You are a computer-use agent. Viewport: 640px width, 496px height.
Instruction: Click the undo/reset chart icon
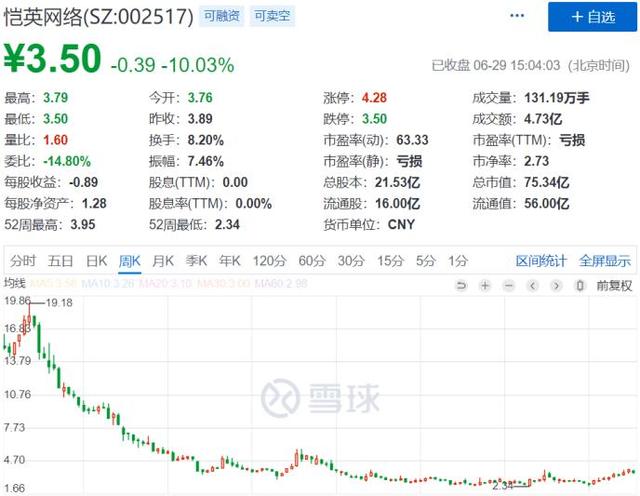pyautogui.click(x=461, y=285)
